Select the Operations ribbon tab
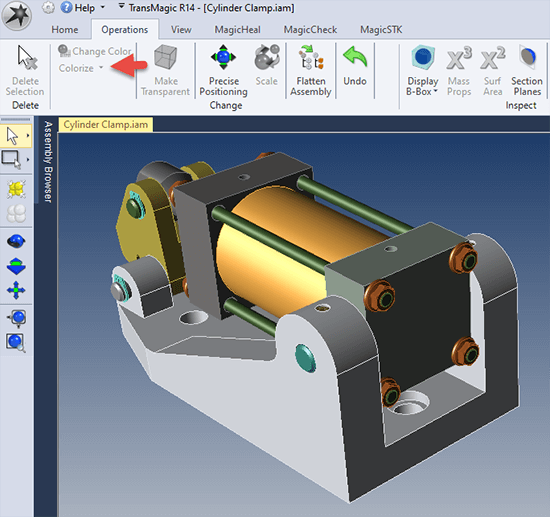 (x=125, y=29)
